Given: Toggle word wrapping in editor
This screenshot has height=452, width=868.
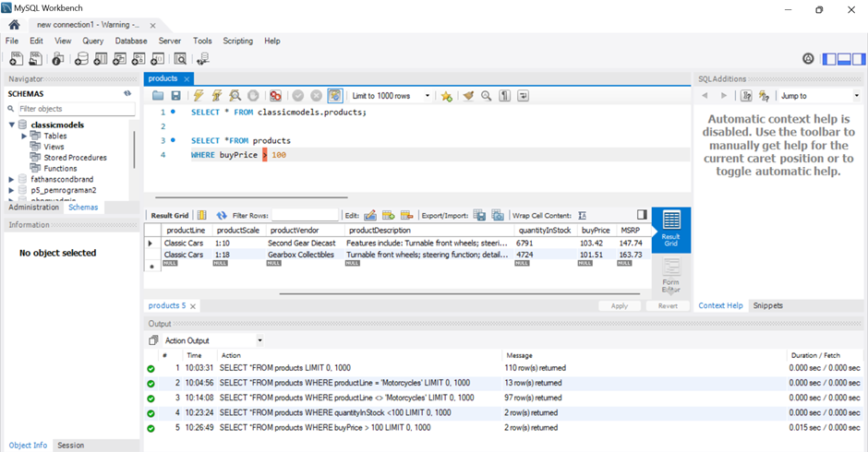Looking at the screenshot, I should [x=523, y=96].
